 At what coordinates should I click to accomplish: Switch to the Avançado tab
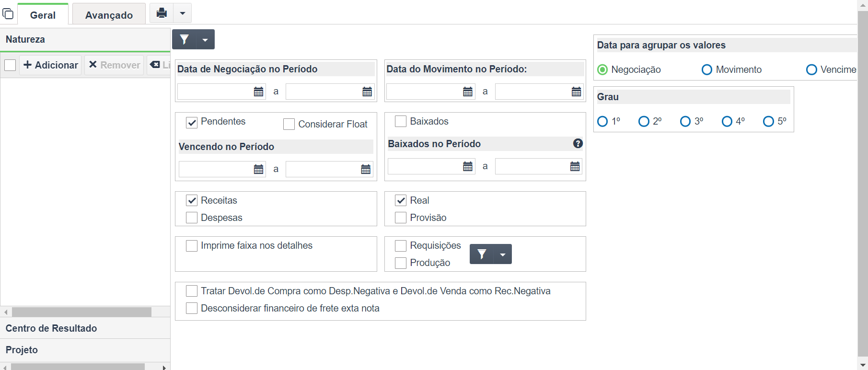(109, 15)
